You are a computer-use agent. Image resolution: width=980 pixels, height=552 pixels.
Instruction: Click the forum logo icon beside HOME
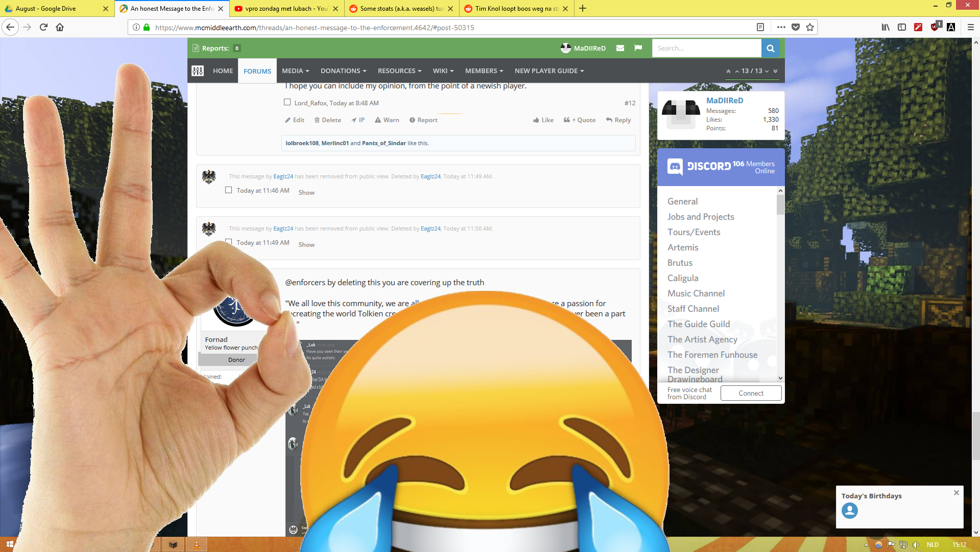coord(198,71)
